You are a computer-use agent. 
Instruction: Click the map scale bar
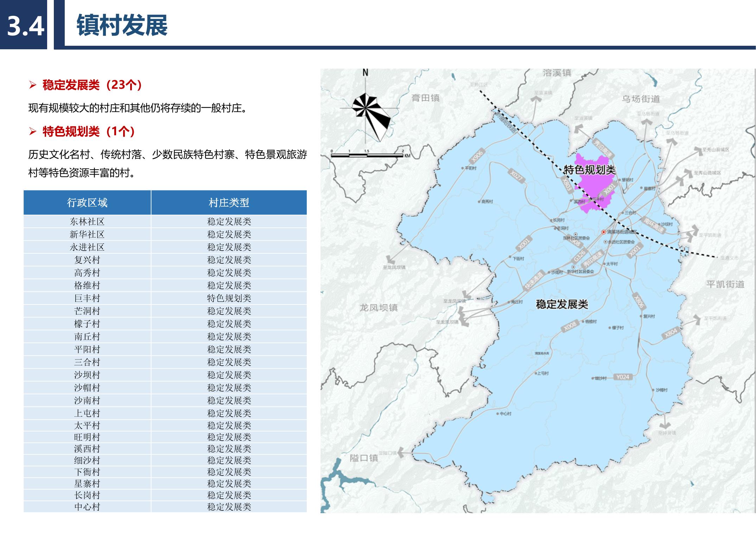pyautogui.click(x=368, y=155)
